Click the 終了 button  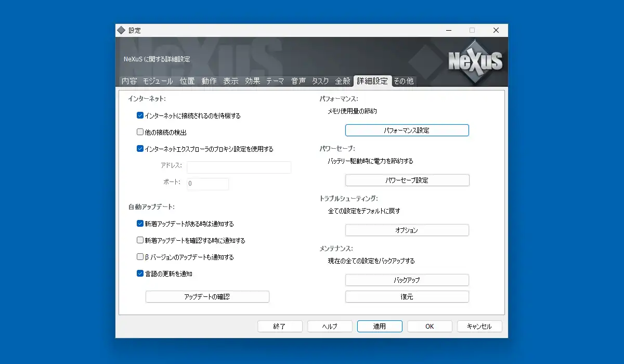[x=280, y=326]
